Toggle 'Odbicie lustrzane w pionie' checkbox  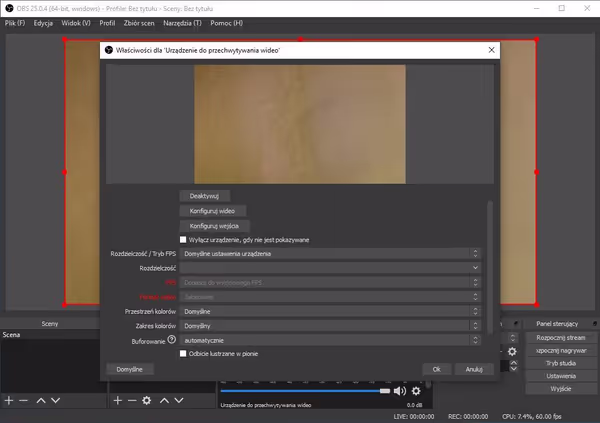(183, 353)
